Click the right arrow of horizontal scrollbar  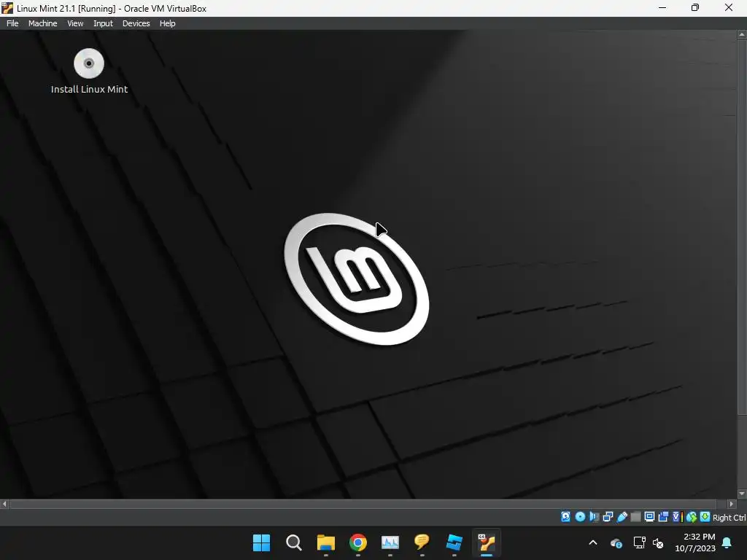click(731, 503)
